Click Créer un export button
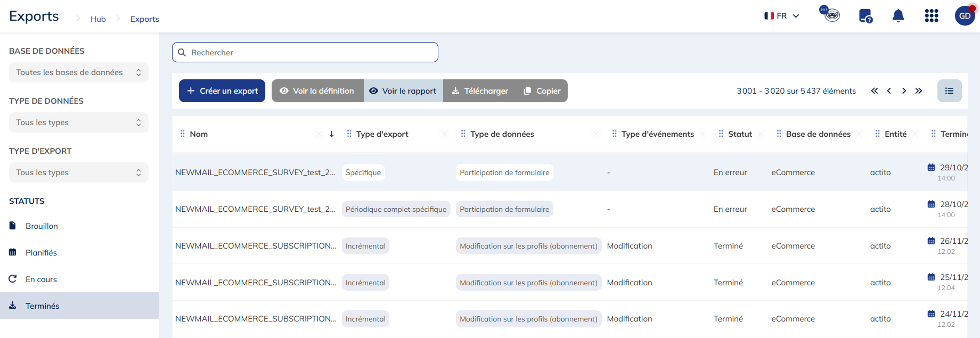Viewport: 980px width, 338px height. 222,91
